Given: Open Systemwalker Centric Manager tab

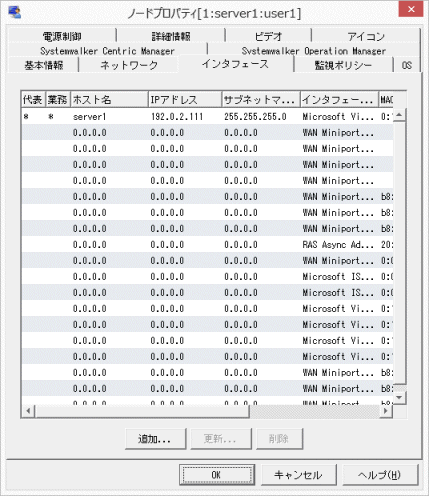Looking at the screenshot, I should [x=107, y=51].
